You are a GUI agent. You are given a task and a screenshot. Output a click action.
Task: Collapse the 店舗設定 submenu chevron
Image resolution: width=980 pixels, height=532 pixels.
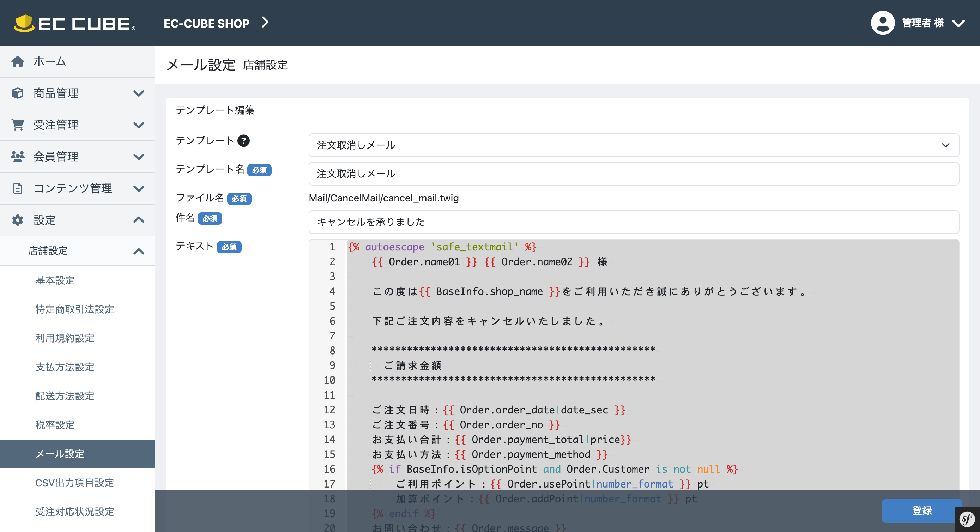tap(139, 251)
